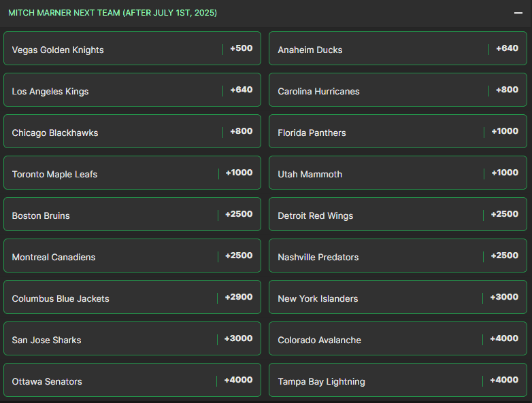Select Ottawa Senators +4000 odds
The image size is (532, 403).
click(132, 381)
